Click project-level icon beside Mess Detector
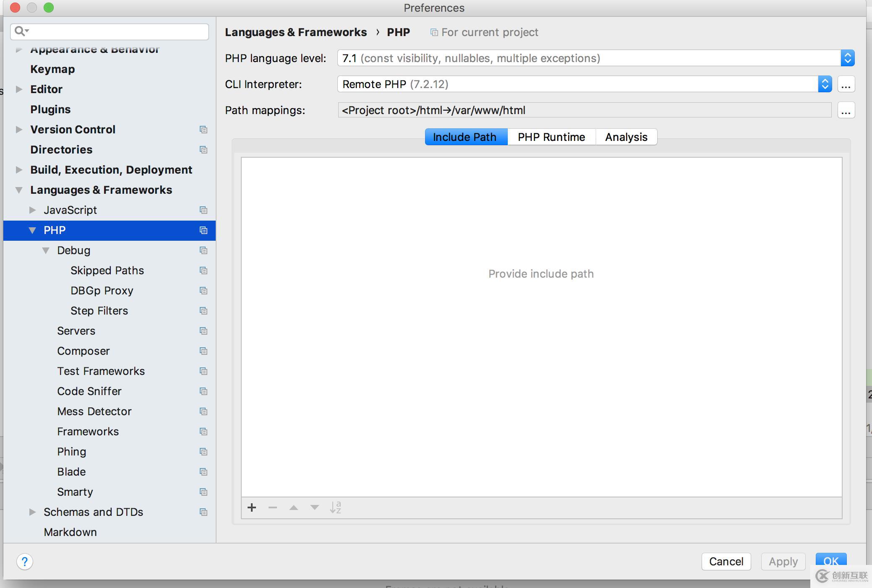Screen dimensions: 872x588 [204, 411]
